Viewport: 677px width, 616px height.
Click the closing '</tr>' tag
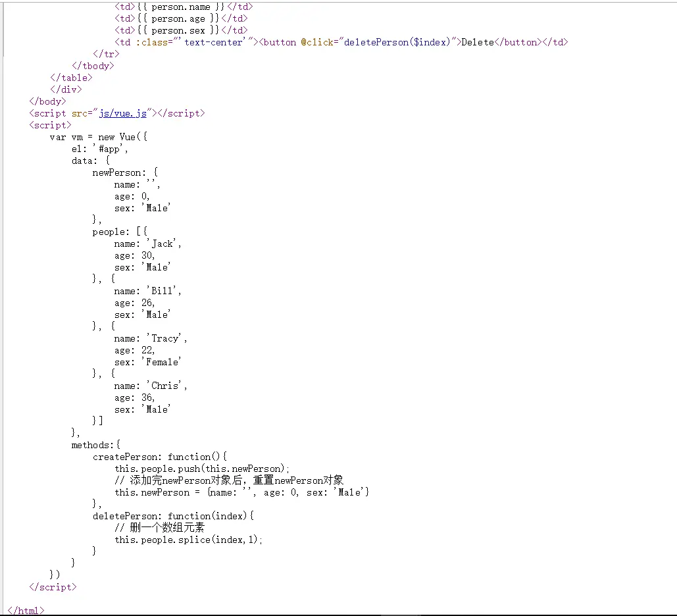click(x=106, y=54)
